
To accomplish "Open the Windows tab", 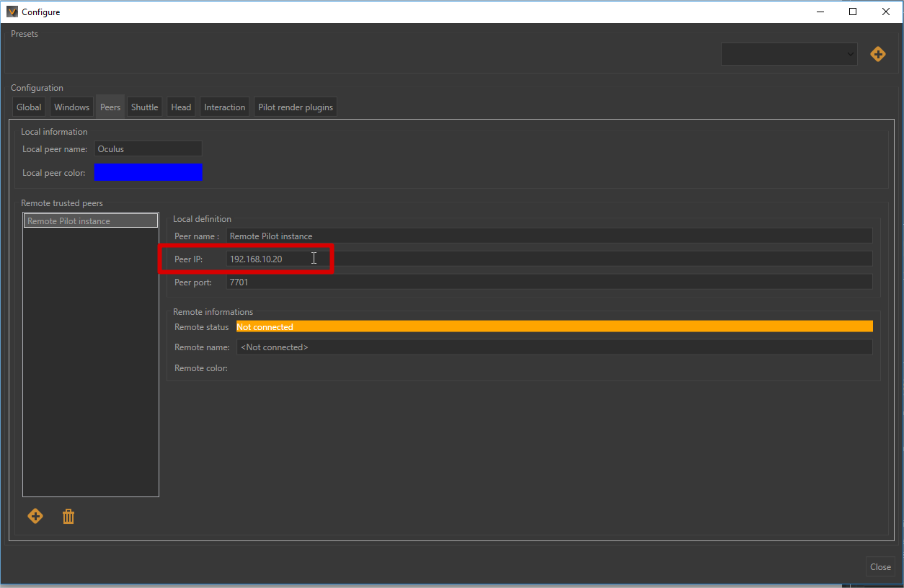I will click(72, 107).
